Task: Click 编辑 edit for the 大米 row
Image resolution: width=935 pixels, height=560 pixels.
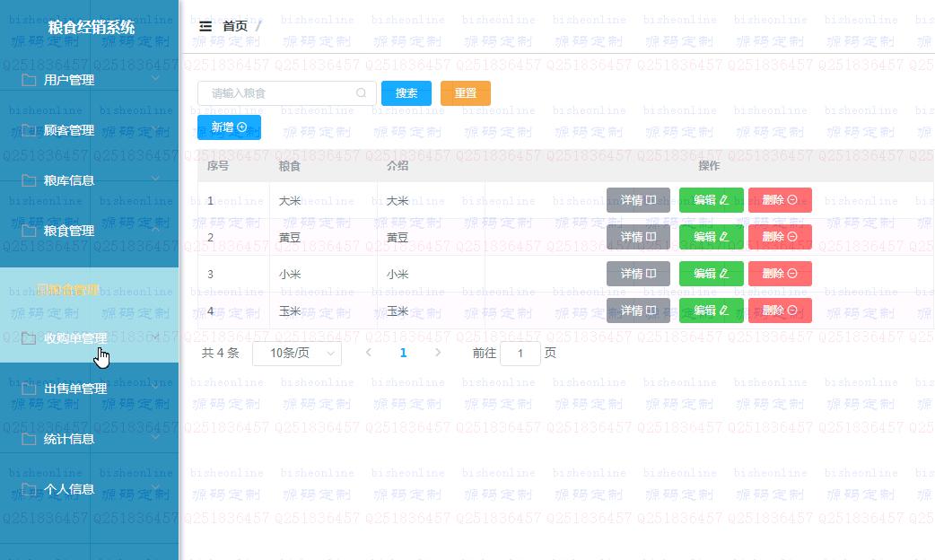Action: (712, 200)
